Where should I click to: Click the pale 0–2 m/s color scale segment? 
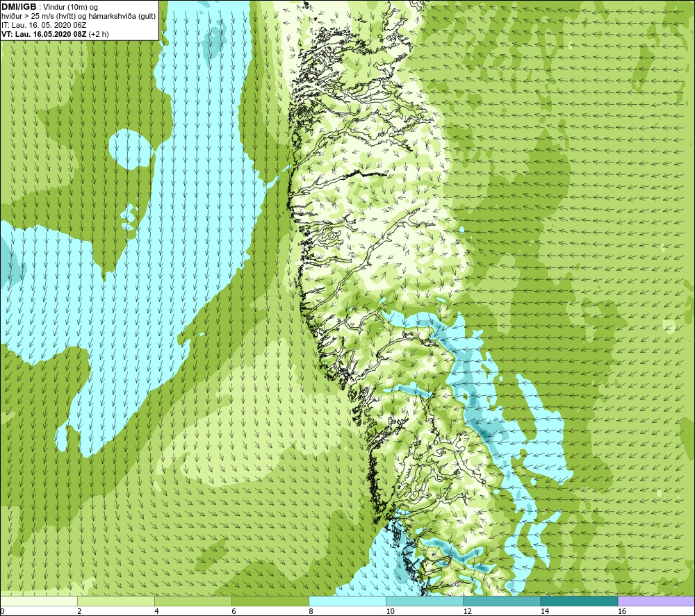[39, 601]
